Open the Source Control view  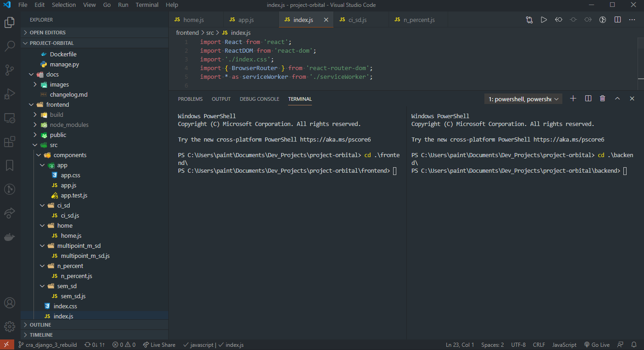coord(10,70)
